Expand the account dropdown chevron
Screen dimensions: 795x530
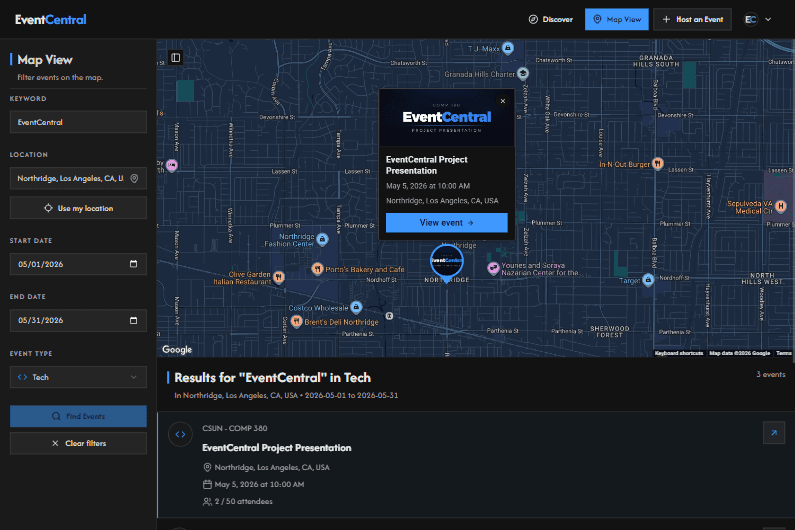click(768, 19)
